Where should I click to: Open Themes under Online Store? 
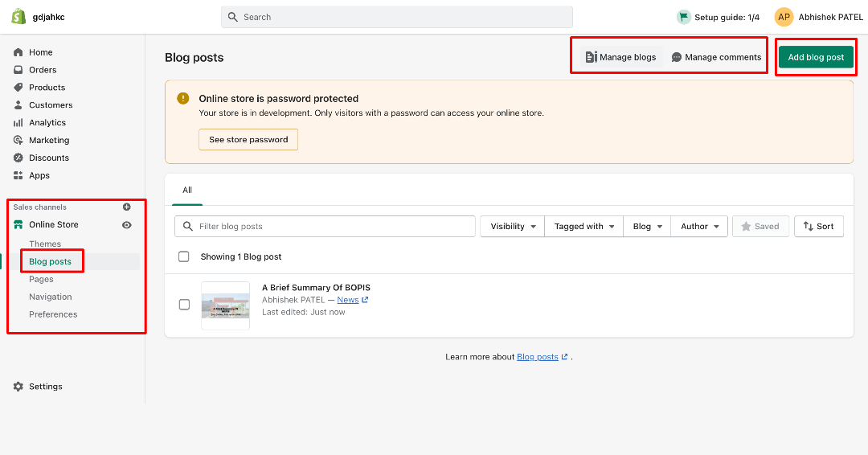tap(45, 244)
